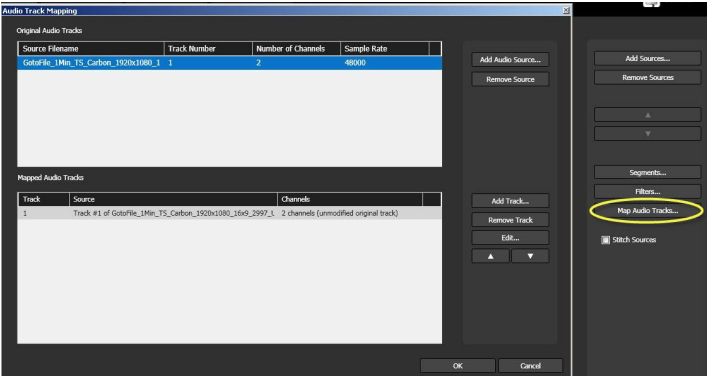Click the Remove Track button
Image resolution: width=709 pixels, height=377 pixels.
pos(510,220)
